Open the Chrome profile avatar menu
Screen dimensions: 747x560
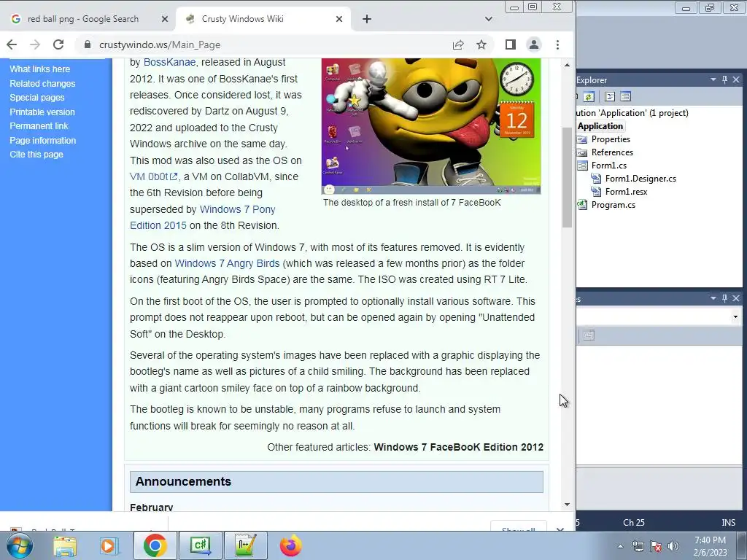point(533,44)
